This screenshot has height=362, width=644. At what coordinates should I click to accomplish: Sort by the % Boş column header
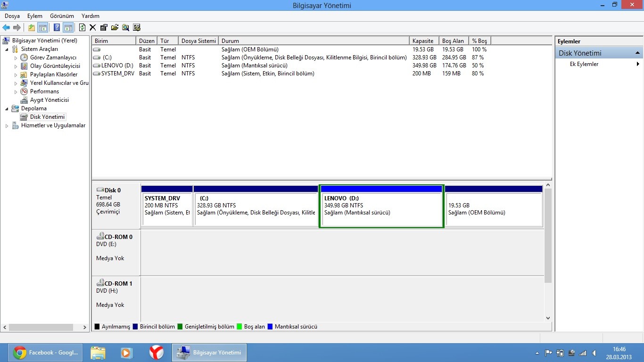[480, 41]
